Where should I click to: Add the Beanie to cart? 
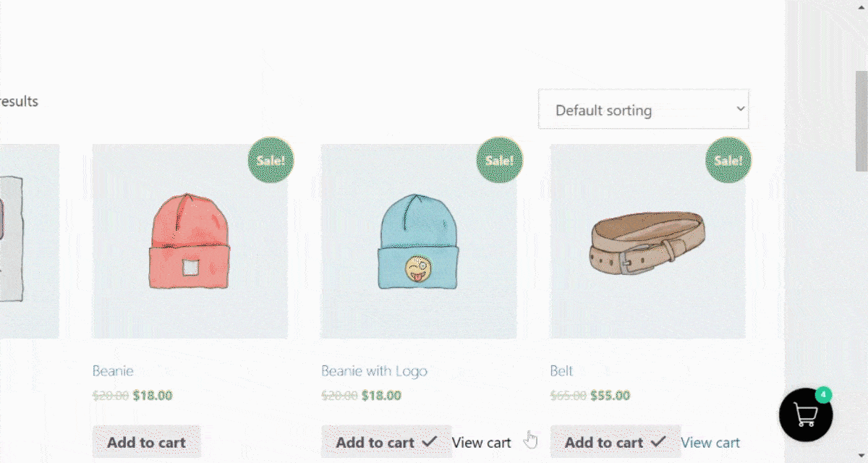tap(147, 441)
